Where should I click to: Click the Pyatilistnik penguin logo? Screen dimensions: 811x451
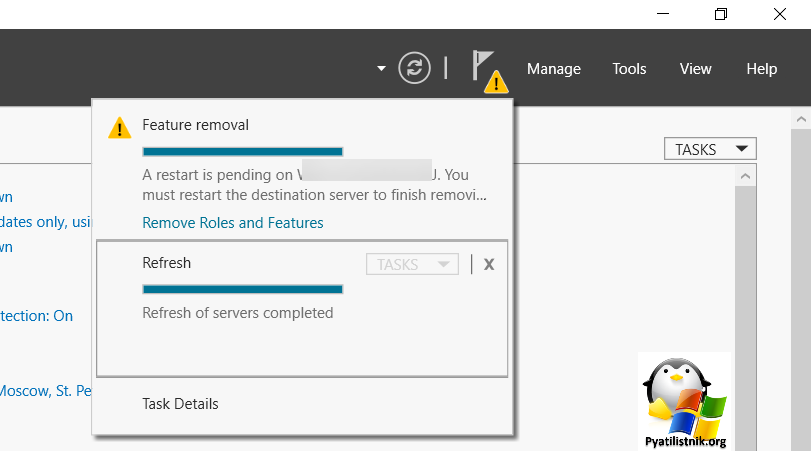685,399
